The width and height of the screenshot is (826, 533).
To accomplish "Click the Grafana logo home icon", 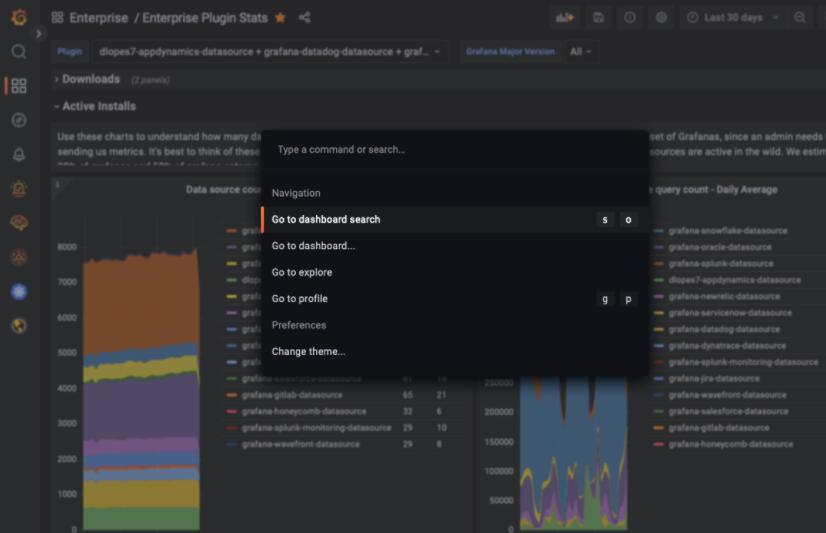I will point(19,17).
